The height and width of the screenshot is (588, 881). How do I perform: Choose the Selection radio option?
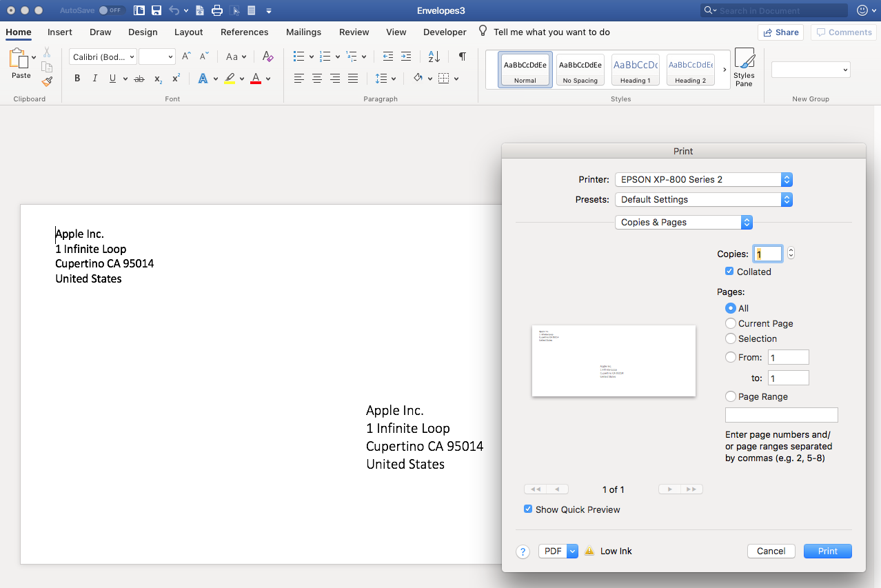click(731, 338)
